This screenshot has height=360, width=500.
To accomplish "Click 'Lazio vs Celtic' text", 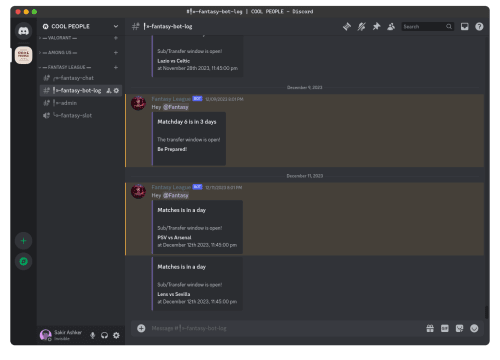I will click(x=174, y=61).
